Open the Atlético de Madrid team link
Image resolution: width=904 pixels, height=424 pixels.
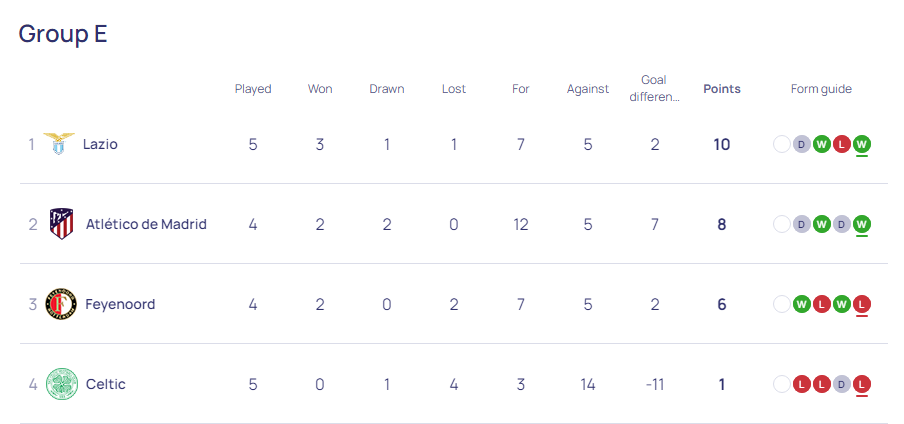tap(146, 224)
